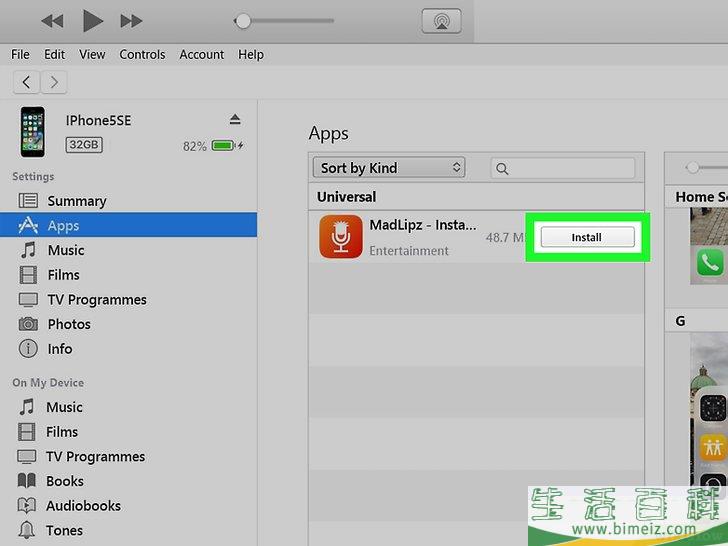Click the Find Friends orange app icon
Screen dimensions: 728x546
[x=713, y=447]
